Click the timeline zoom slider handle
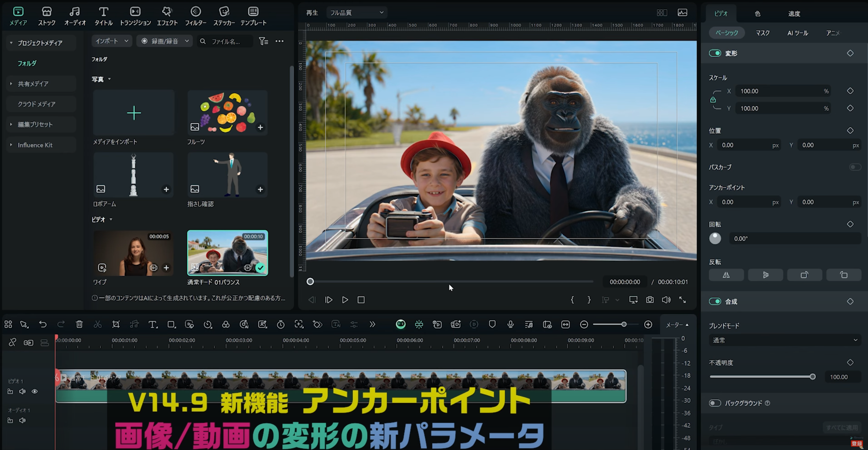This screenshot has height=450, width=868. click(x=624, y=324)
